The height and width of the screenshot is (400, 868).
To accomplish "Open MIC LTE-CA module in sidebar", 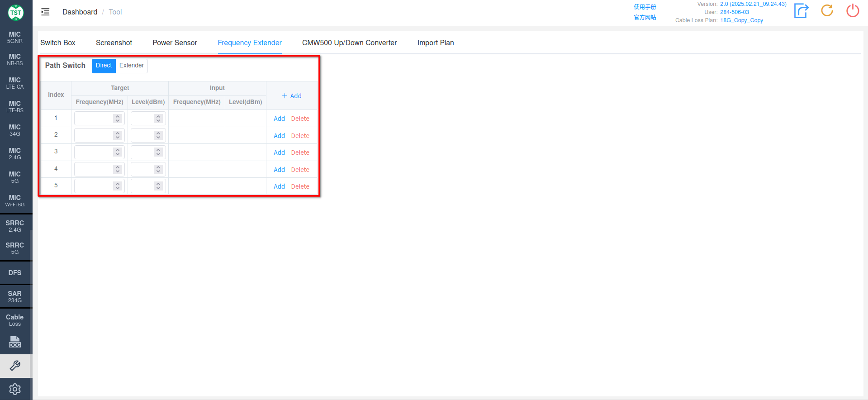I will coord(15,83).
